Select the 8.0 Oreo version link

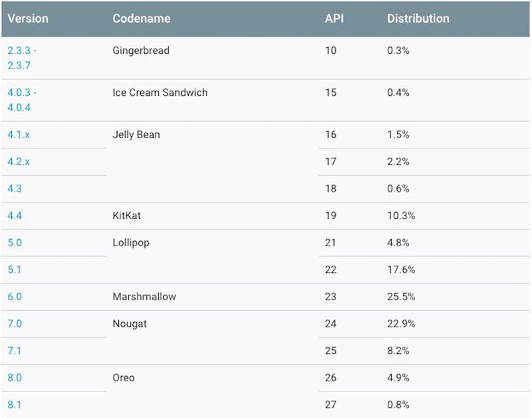pyautogui.click(x=15, y=378)
